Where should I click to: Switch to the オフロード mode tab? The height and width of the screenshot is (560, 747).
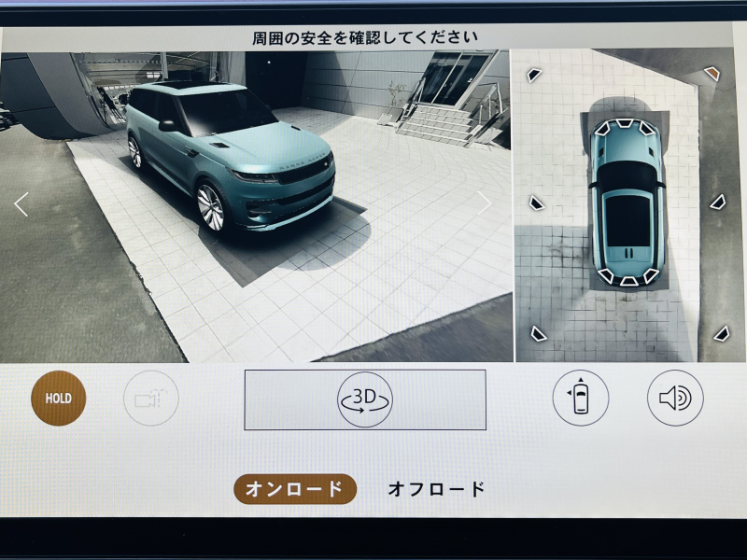(436, 489)
